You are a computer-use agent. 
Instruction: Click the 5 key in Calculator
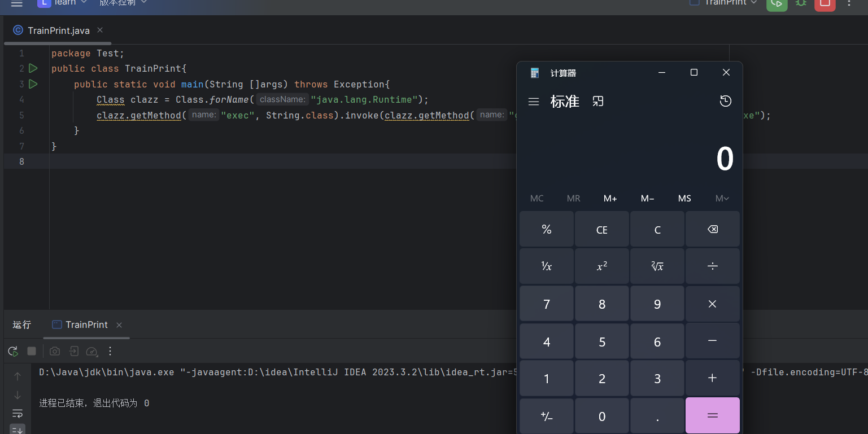pos(602,341)
